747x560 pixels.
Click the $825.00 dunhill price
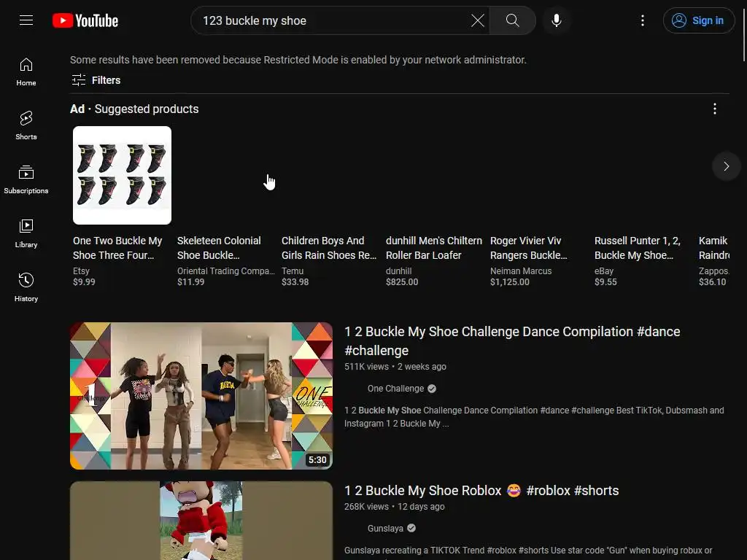coord(402,282)
